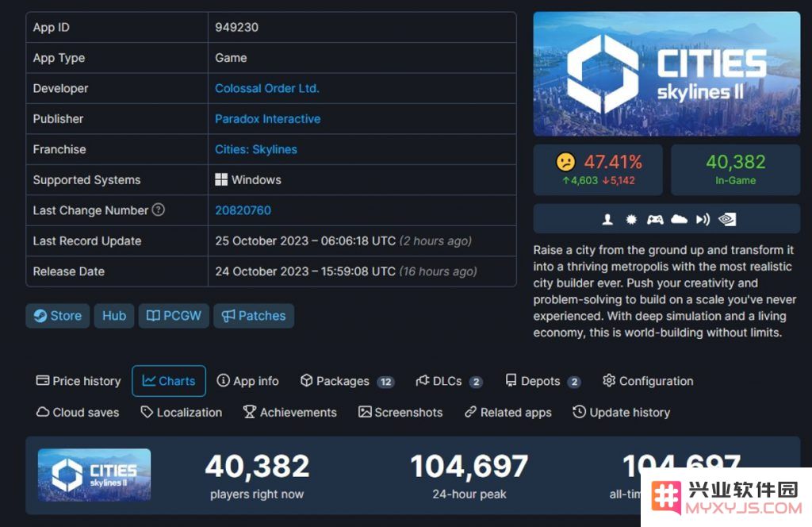This screenshot has height=527, width=812.
Task: Follow the Colossal Order Ltd. developer link
Action: (267, 88)
